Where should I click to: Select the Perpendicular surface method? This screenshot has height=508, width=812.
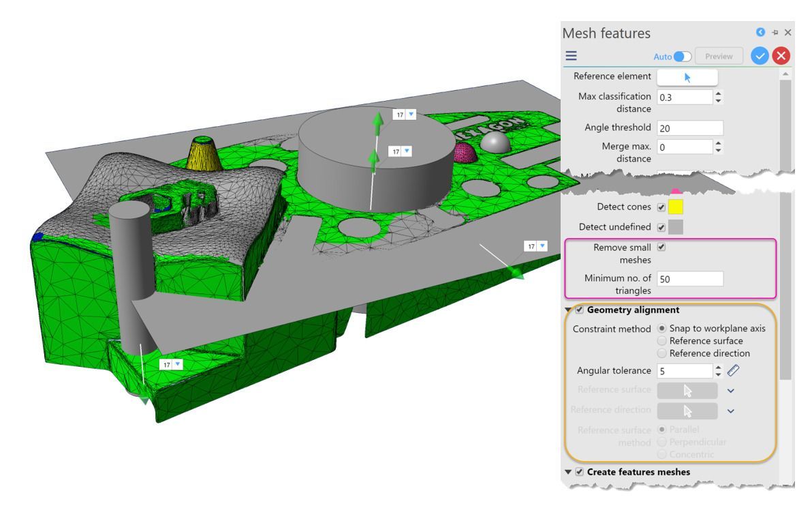[x=662, y=442]
